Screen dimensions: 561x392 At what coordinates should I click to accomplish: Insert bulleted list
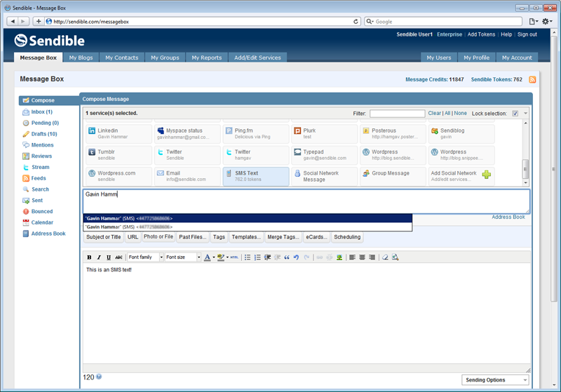point(248,257)
